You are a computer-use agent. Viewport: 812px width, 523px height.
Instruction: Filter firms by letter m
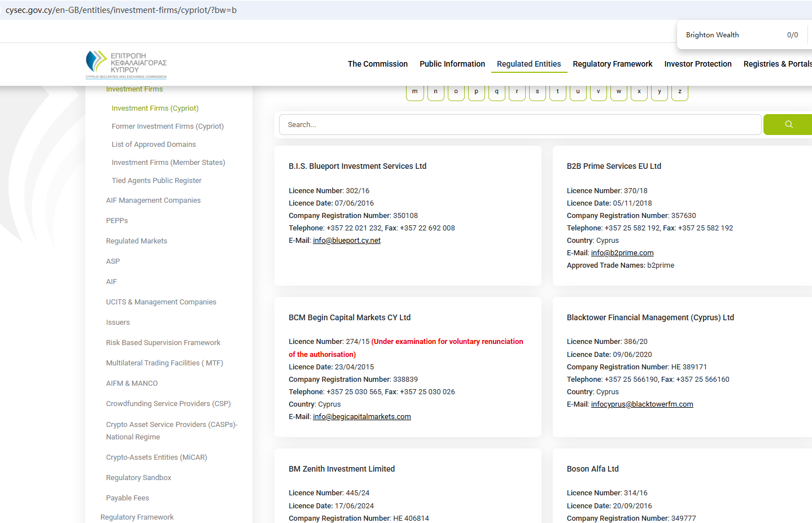pos(415,92)
